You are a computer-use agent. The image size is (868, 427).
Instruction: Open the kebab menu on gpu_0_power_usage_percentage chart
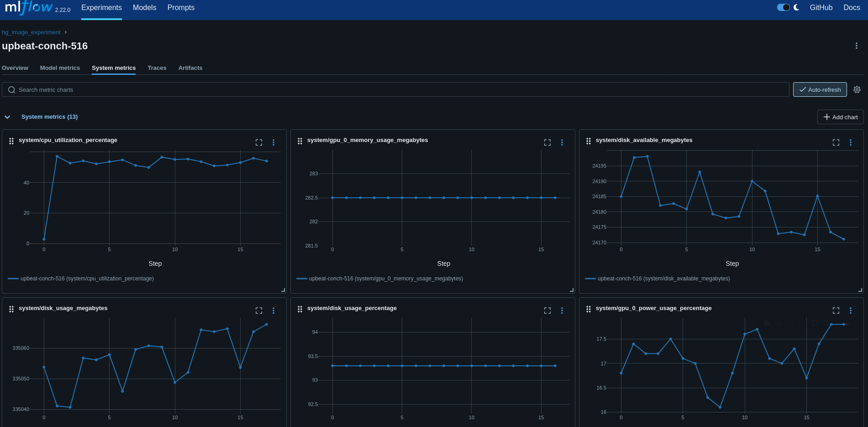pos(851,311)
